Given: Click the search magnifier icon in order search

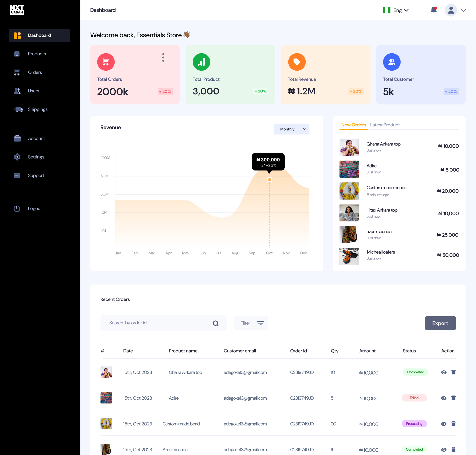Looking at the screenshot, I should point(216,323).
